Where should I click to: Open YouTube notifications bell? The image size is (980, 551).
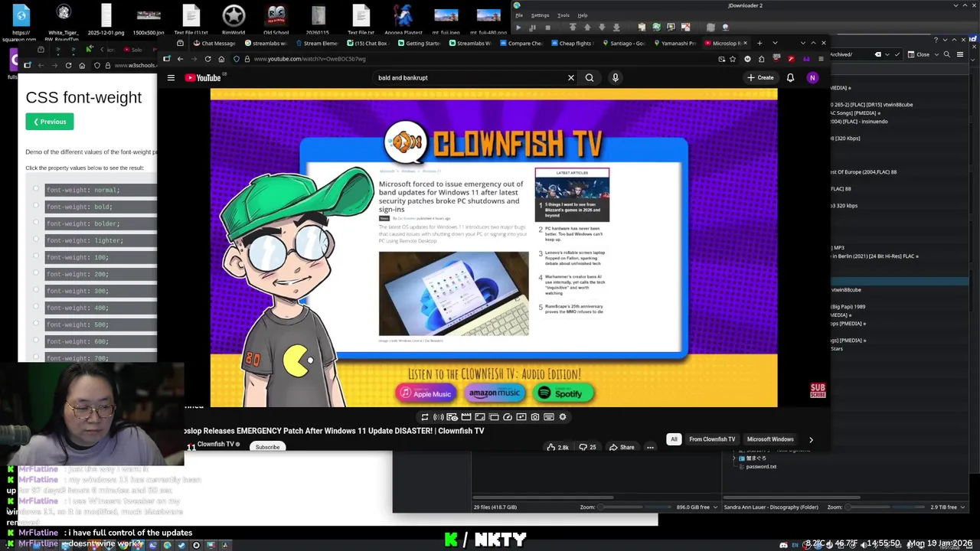(x=790, y=77)
